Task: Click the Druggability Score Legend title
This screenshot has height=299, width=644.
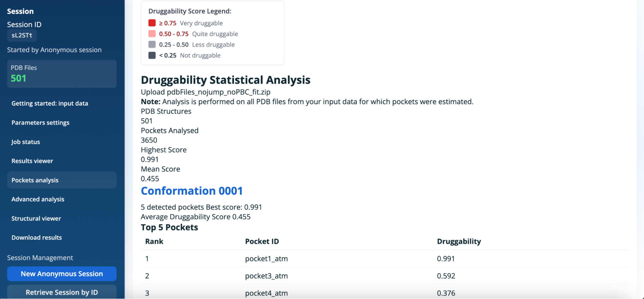Action: tap(190, 11)
